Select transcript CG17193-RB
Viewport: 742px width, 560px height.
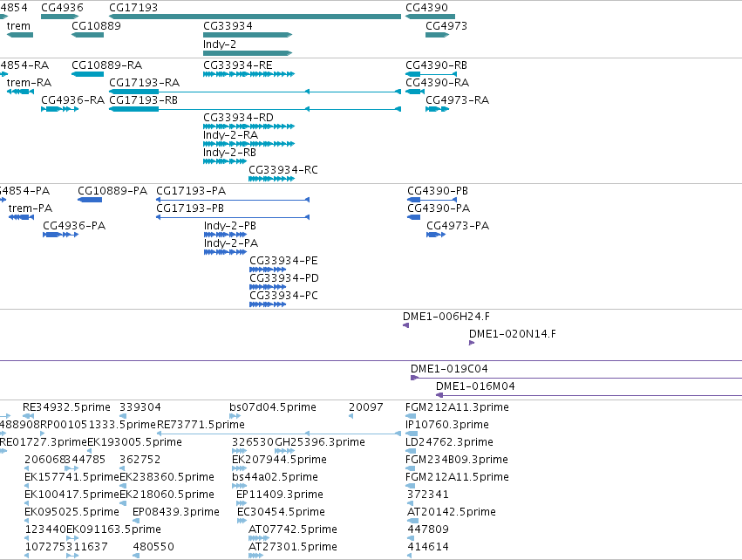tap(255, 109)
